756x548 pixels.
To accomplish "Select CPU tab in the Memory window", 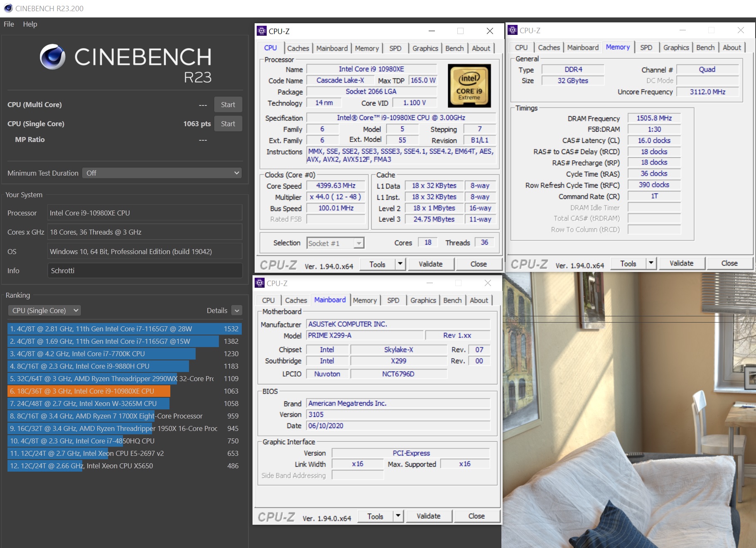I will tap(521, 47).
